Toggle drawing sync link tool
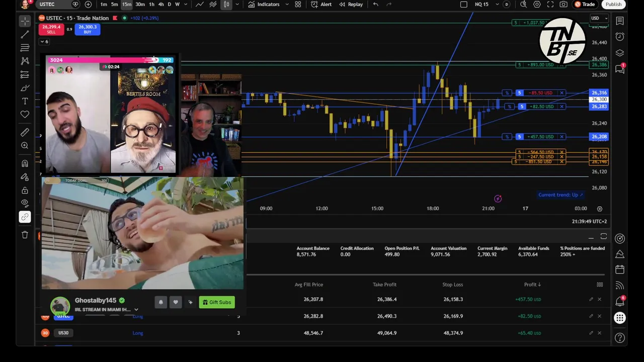 coord(25,217)
